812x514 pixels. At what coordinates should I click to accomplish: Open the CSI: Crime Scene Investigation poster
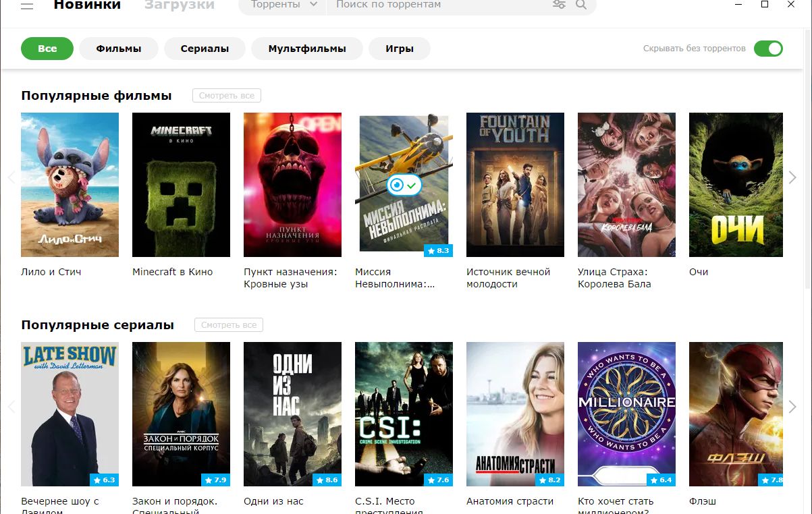coord(404,414)
